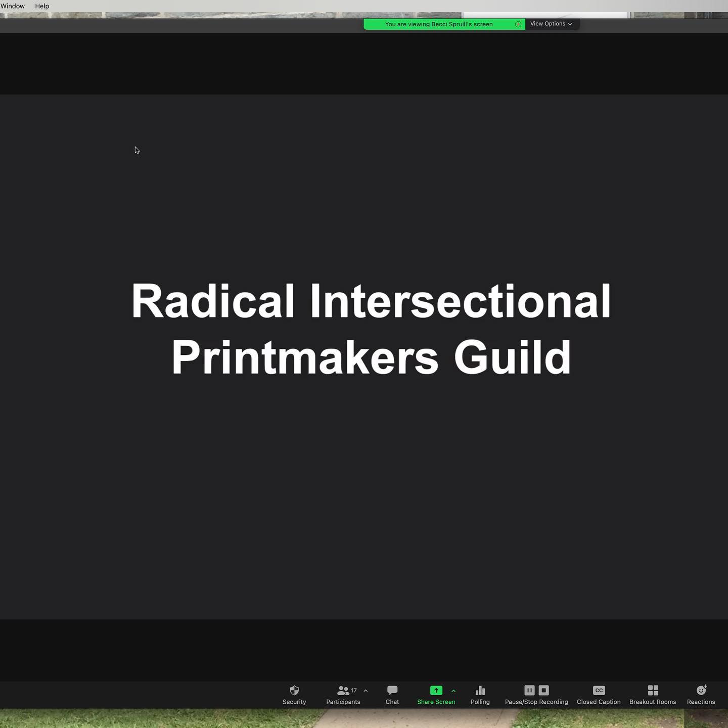The image size is (728, 728).
Task: Open the Participants panel
Action: click(x=343, y=691)
